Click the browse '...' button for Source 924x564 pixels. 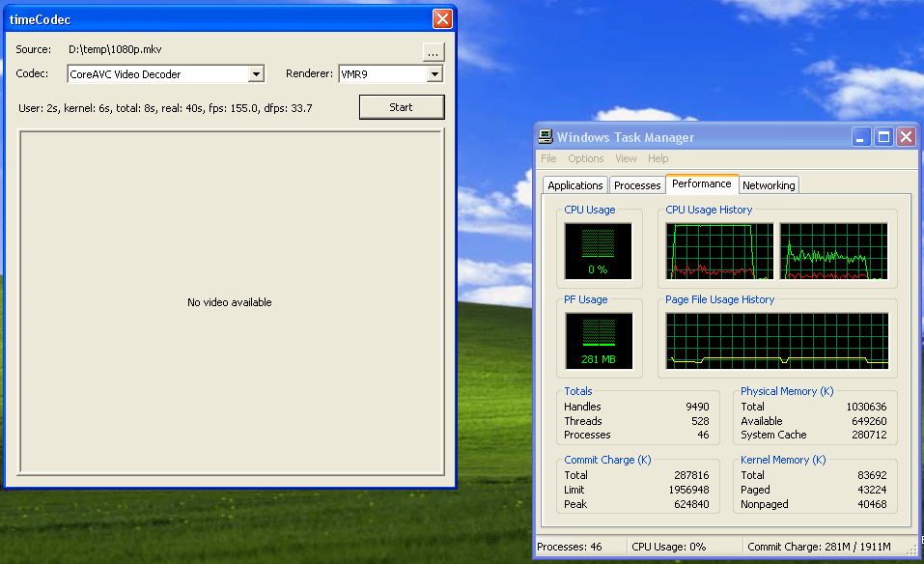[x=434, y=52]
